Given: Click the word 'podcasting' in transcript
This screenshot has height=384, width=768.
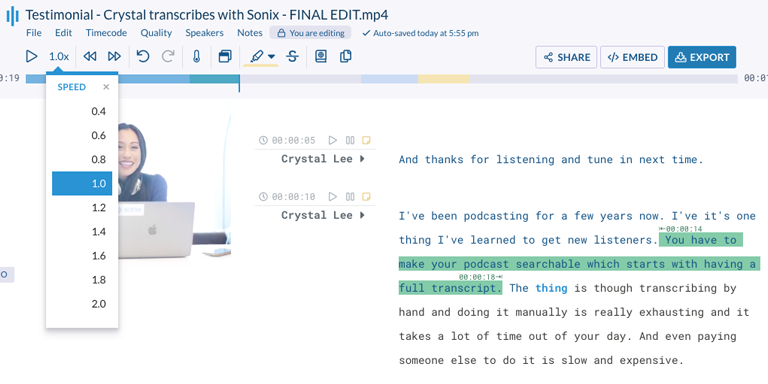Looking at the screenshot, I should 496,216.
